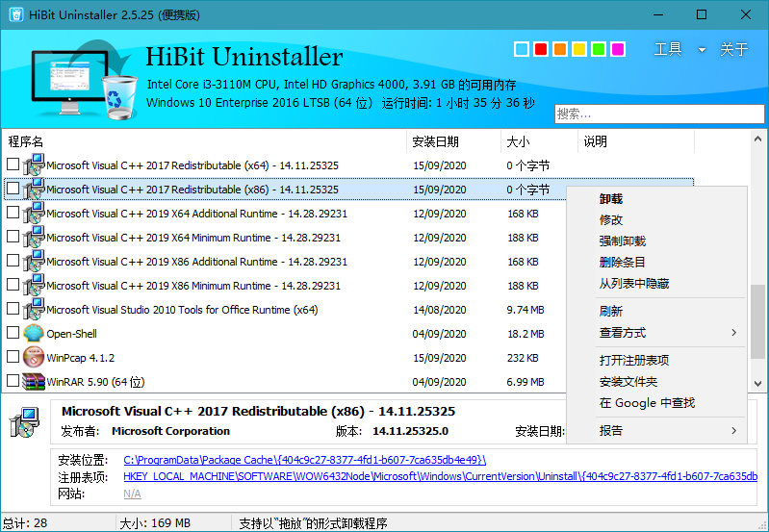769x532 pixels.
Task: Pick the orange theme color
Action: [559, 49]
